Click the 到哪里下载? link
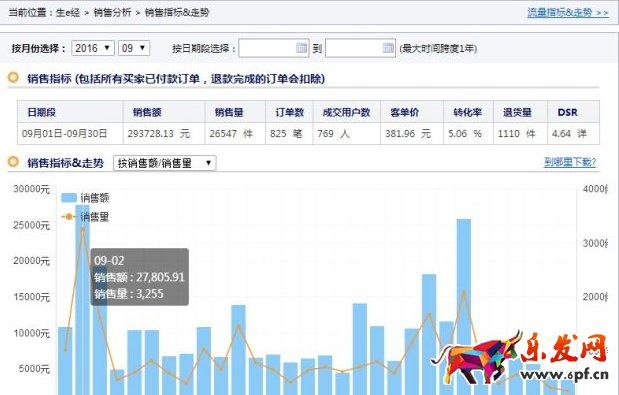Image resolution: width=619 pixels, height=395 pixels. [x=570, y=162]
